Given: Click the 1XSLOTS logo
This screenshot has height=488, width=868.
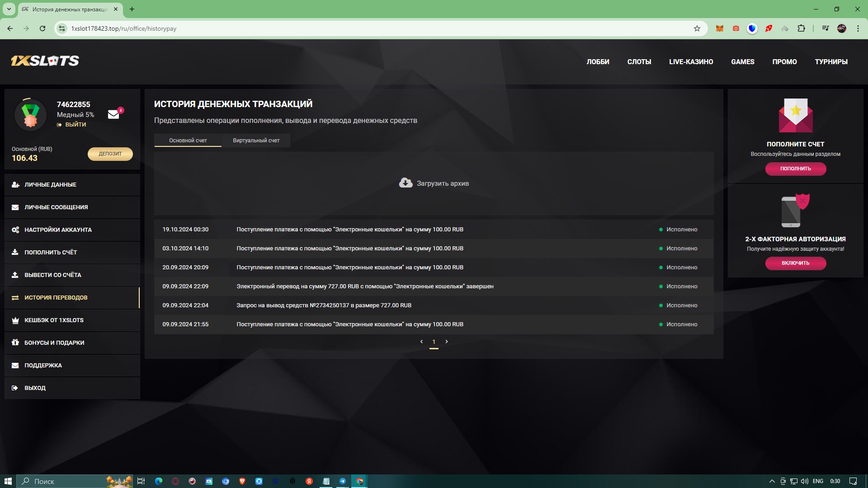Looking at the screenshot, I should 45,61.
